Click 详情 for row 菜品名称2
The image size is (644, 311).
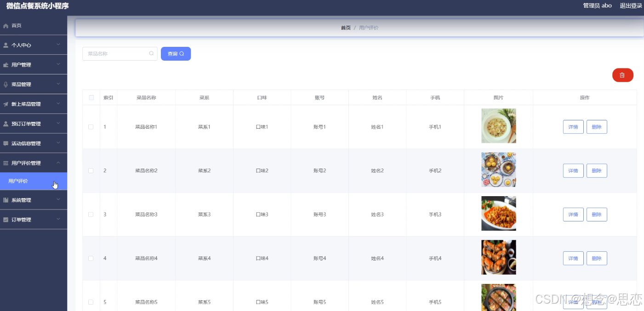click(x=573, y=171)
